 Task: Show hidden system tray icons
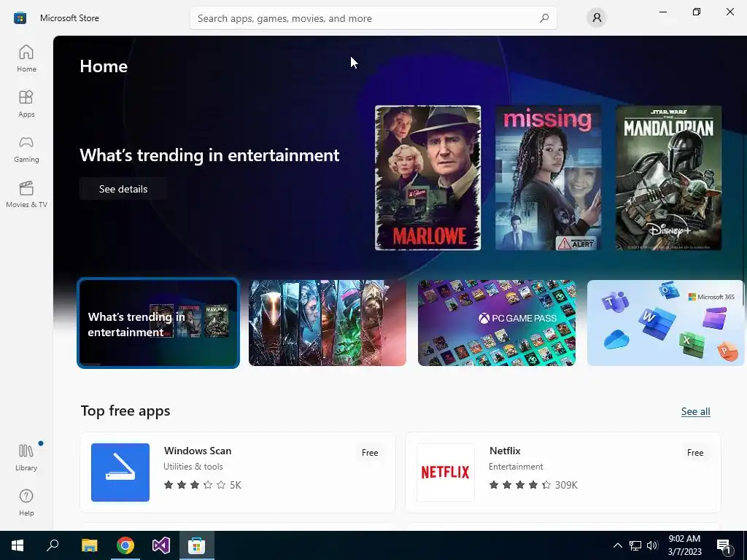[x=617, y=545]
